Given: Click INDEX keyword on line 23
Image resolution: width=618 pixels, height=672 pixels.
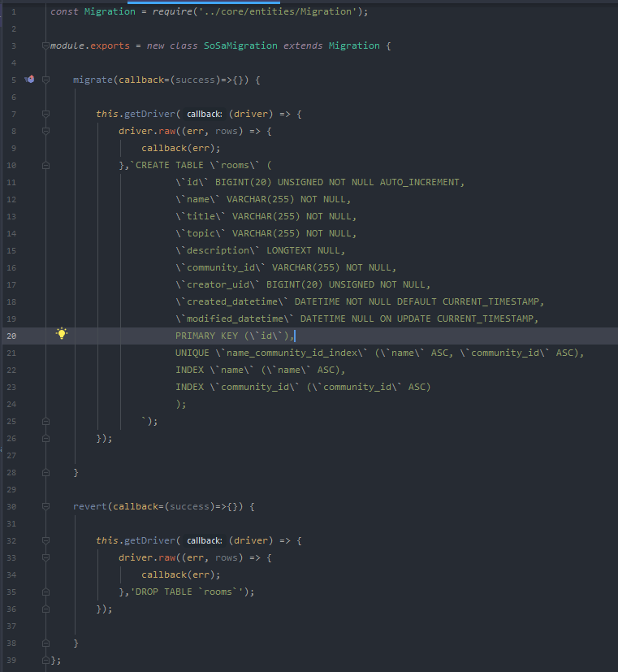Looking at the screenshot, I should pos(189,387).
